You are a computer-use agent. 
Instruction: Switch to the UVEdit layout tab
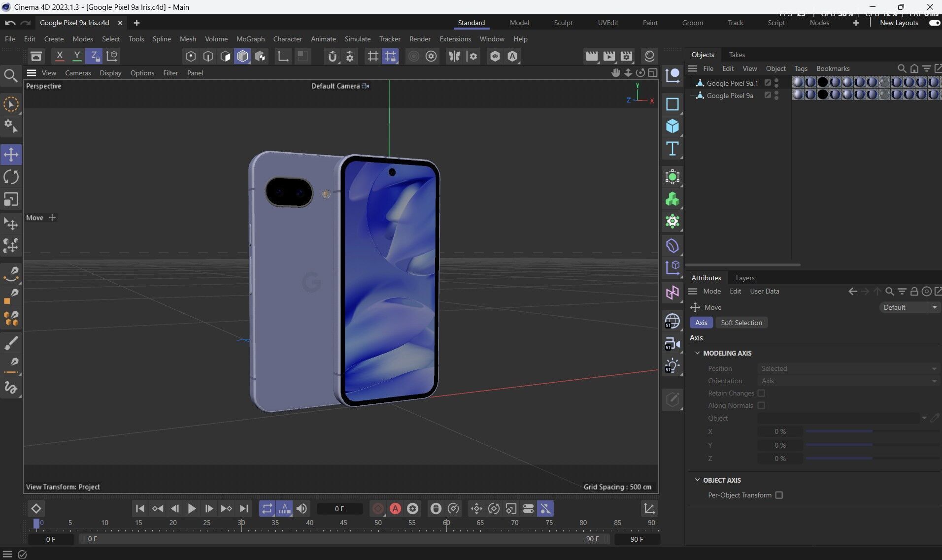click(607, 23)
